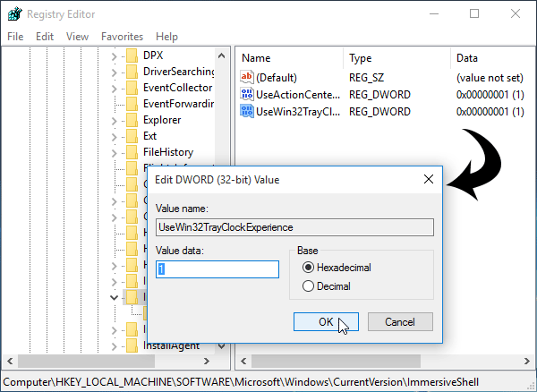Image resolution: width=537 pixels, height=392 pixels.
Task: Select the Ext tree item label
Action: (150, 136)
